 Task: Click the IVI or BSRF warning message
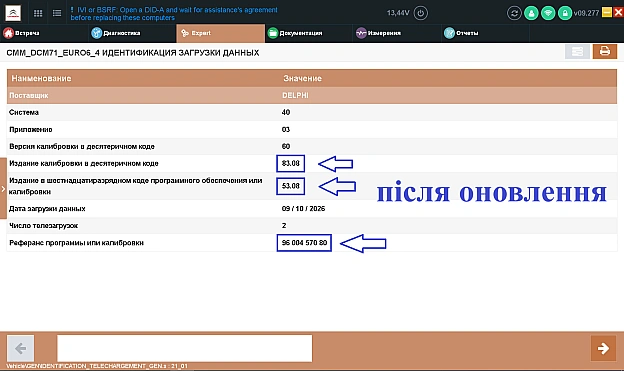click(x=174, y=14)
